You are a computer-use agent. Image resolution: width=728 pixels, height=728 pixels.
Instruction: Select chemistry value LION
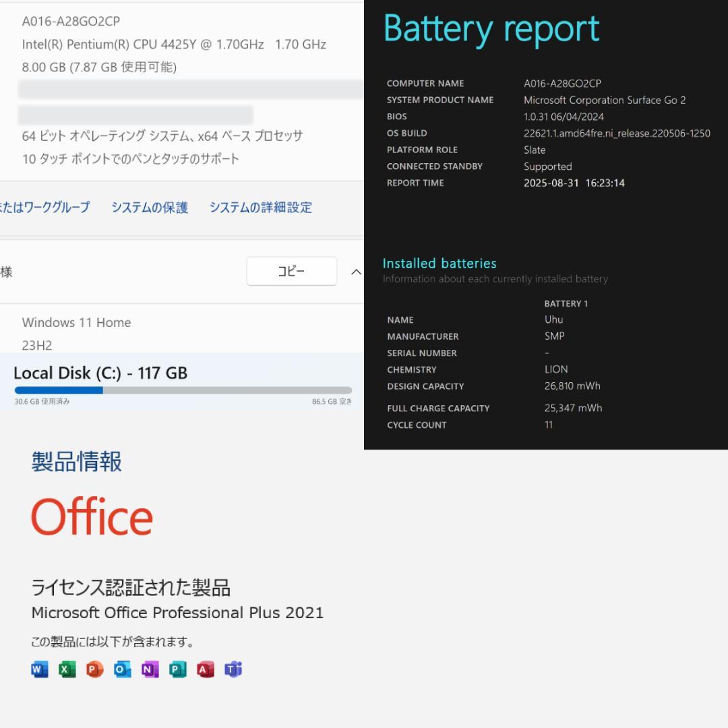click(x=556, y=369)
